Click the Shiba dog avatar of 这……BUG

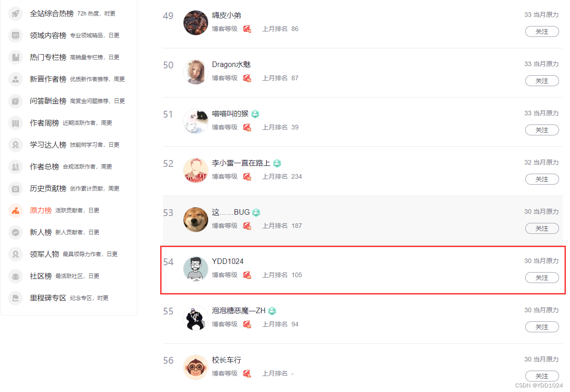click(x=195, y=219)
